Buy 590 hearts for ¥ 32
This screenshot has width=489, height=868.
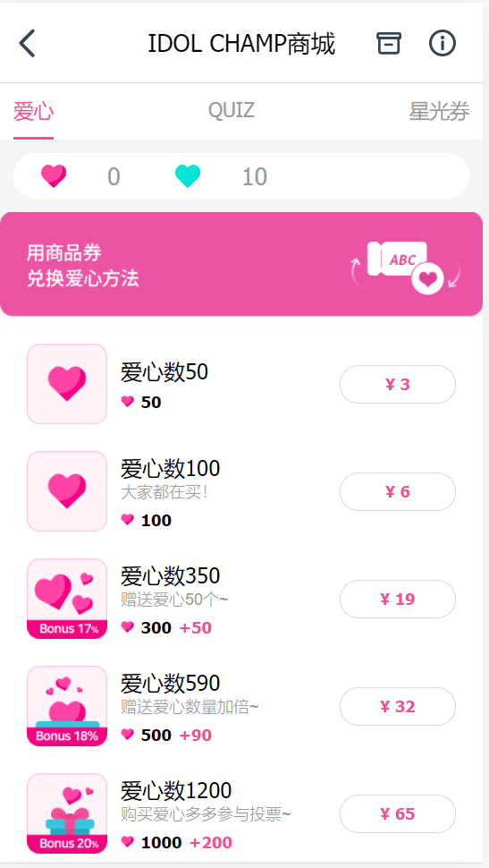coord(398,706)
